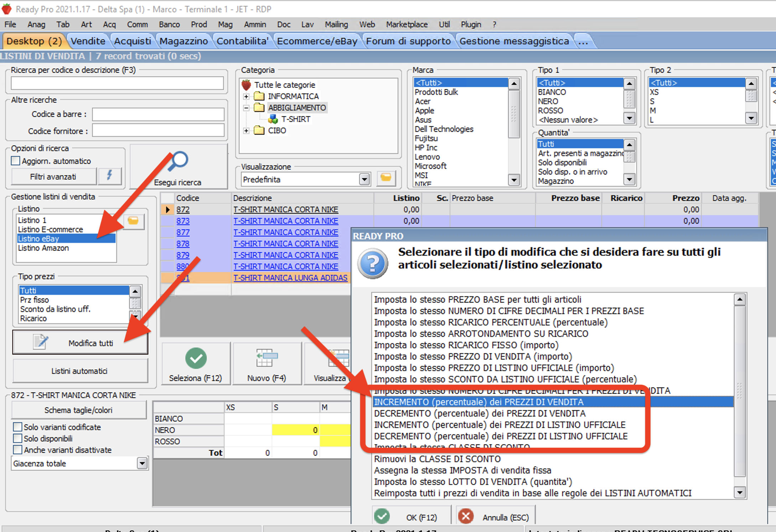
Task: Click the Nuovo (F4) grid icon button
Action: click(267, 363)
